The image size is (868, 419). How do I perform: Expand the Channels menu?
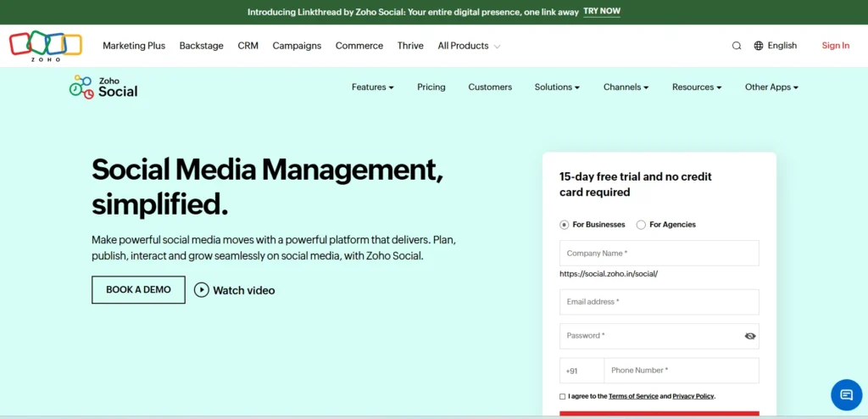[626, 87]
